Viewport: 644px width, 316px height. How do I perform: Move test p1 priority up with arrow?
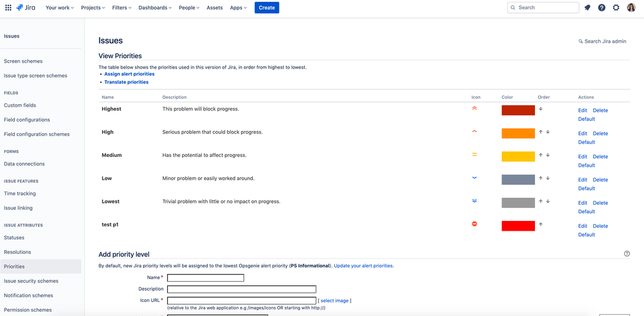click(x=541, y=224)
